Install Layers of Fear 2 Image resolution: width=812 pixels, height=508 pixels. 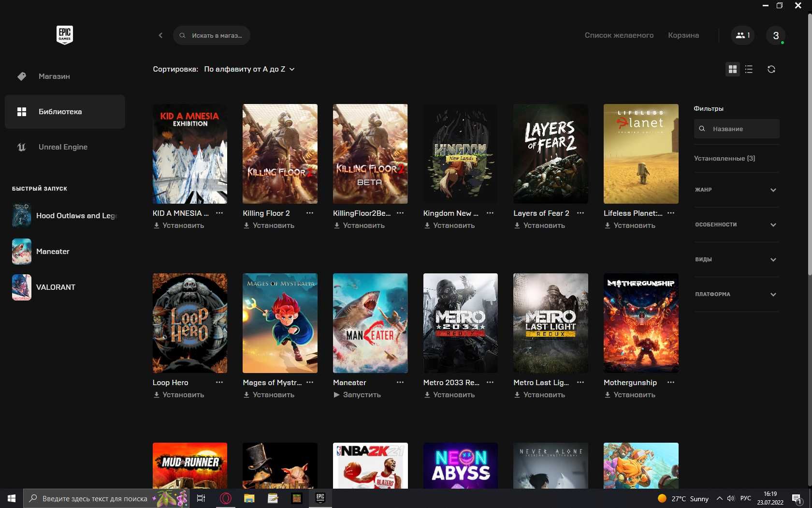(x=539, y=225)
